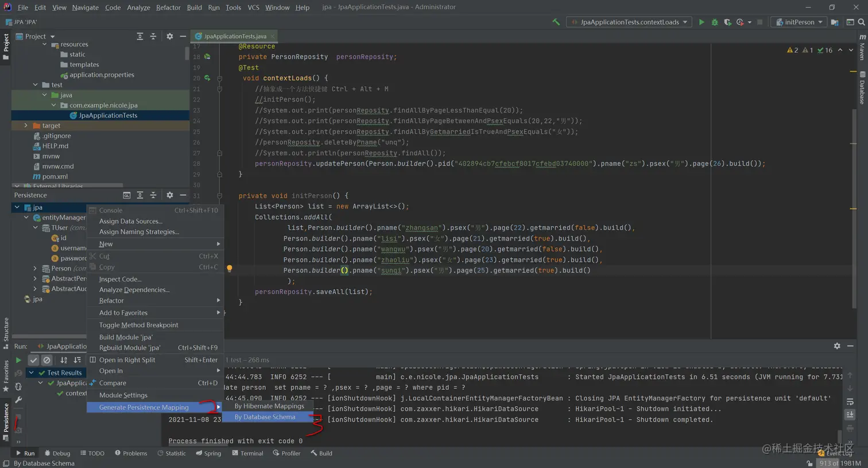The height and width of the screenshot is (468, 868).
Task: Toggle the Favorites side tool window
Action: click(x=6, y=376)
